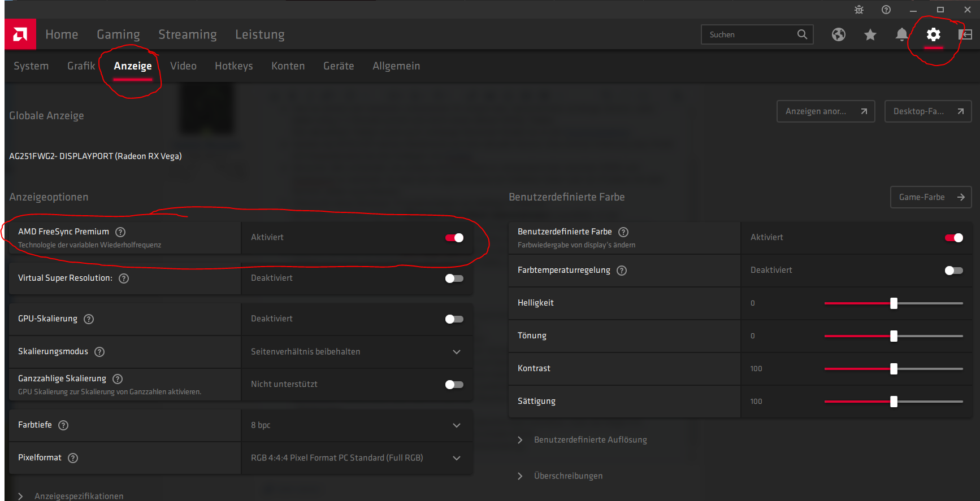Open the Skalierungsmodus dropdown

click(x=357, y=352)
